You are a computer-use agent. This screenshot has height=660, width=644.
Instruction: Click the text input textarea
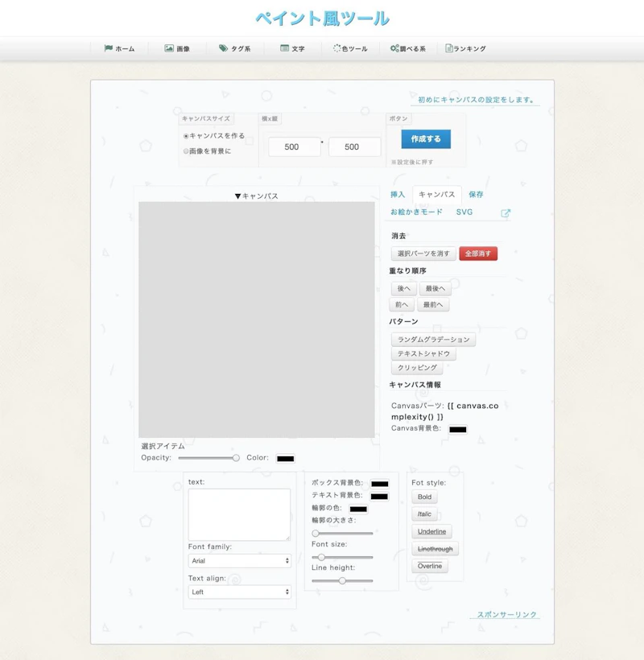[239, 514]
